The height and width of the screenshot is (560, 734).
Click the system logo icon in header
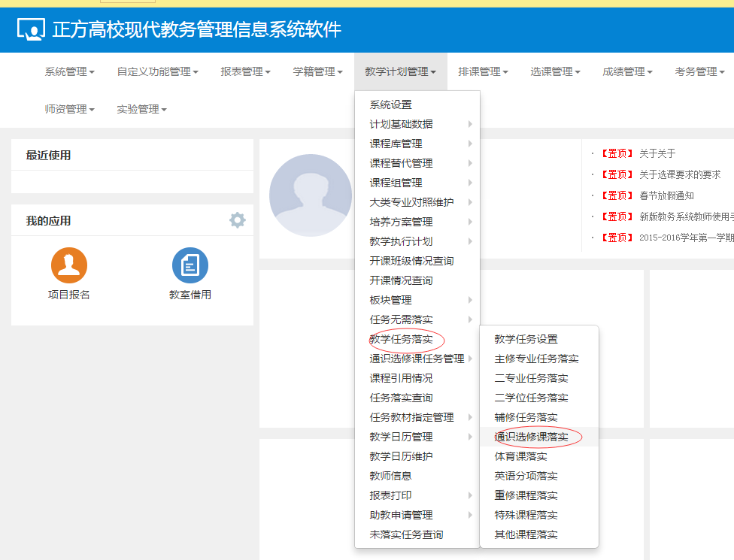31,30
